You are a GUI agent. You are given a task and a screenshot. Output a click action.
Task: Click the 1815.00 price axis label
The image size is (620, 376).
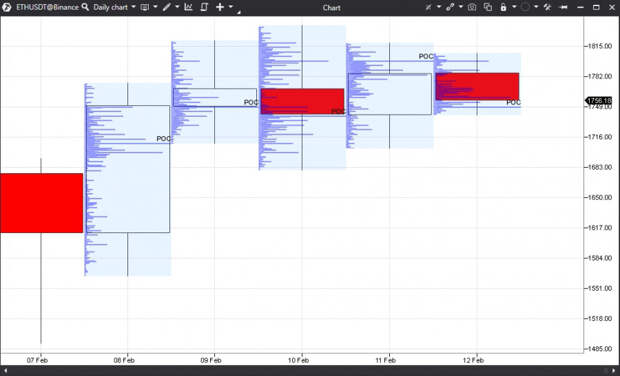pos(599,46)
